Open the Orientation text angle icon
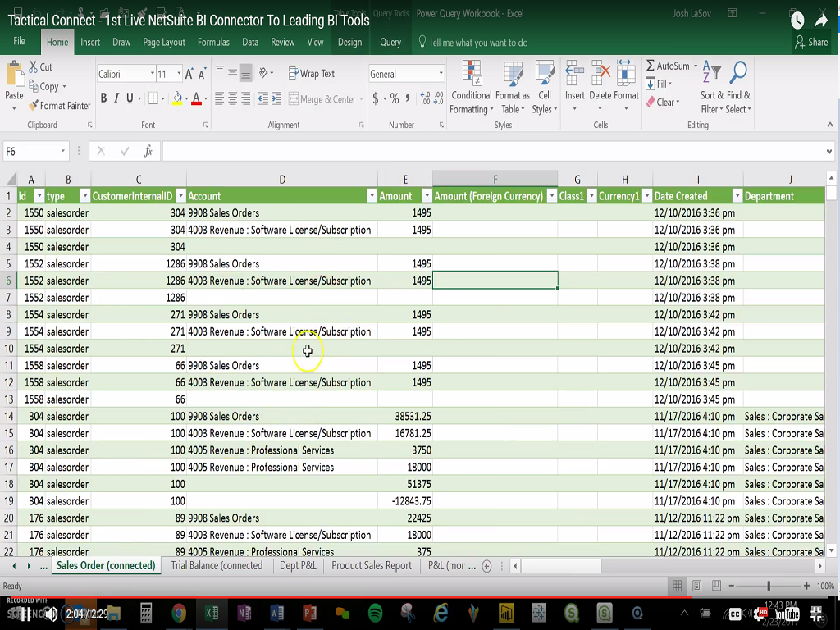 coord(263,72)
